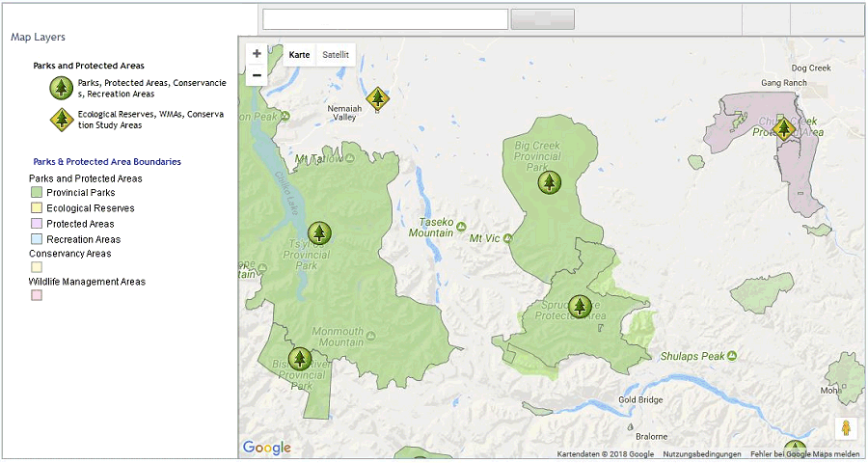This screenshot has width=868, height=463.
Task: Open Street View pegman icon
Action: click(x=846, y=428)
